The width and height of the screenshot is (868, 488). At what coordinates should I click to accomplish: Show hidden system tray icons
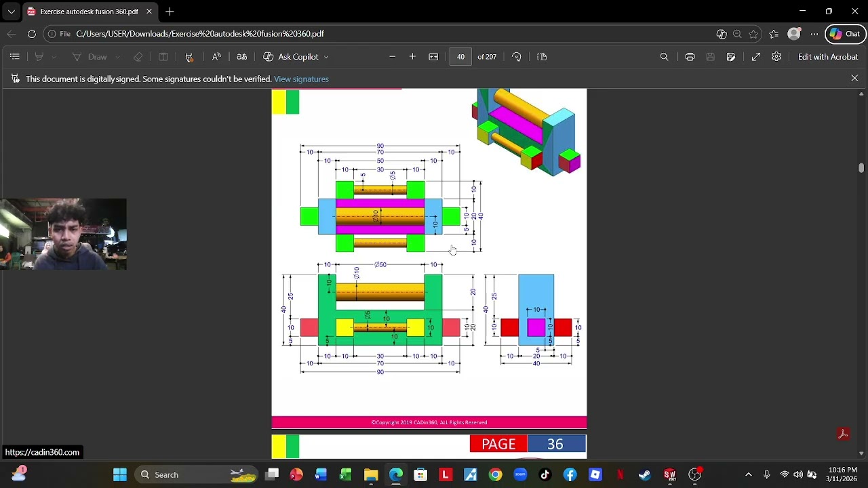(749, 474)
